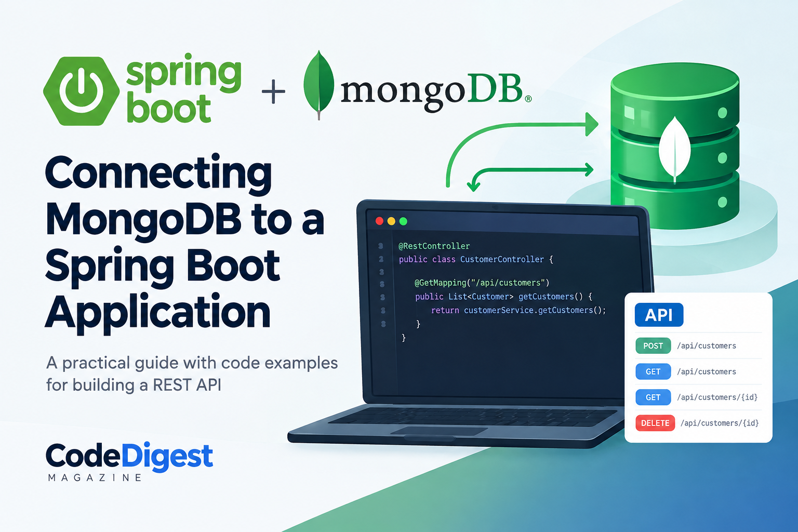Image resolution: width=798 pixels, height=532 pixels.
Task: Click the red dot in laptop window
Action: [379, 221]
